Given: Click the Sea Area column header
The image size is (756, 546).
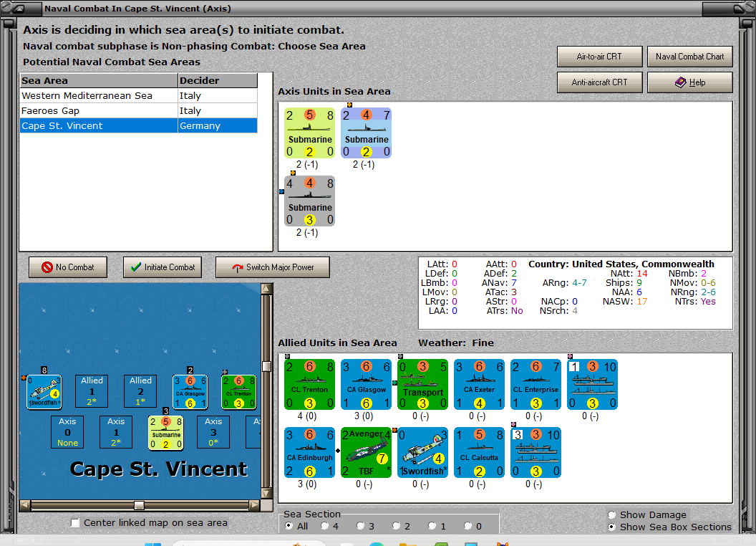Looking at the screenshot, I should (99, 81).
